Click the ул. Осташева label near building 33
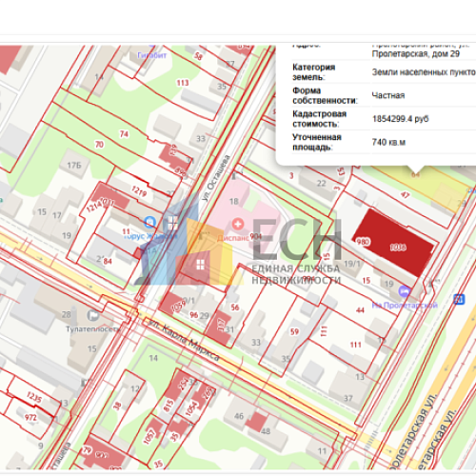Viewport: 476px width, 476px height. click(215, 177)
